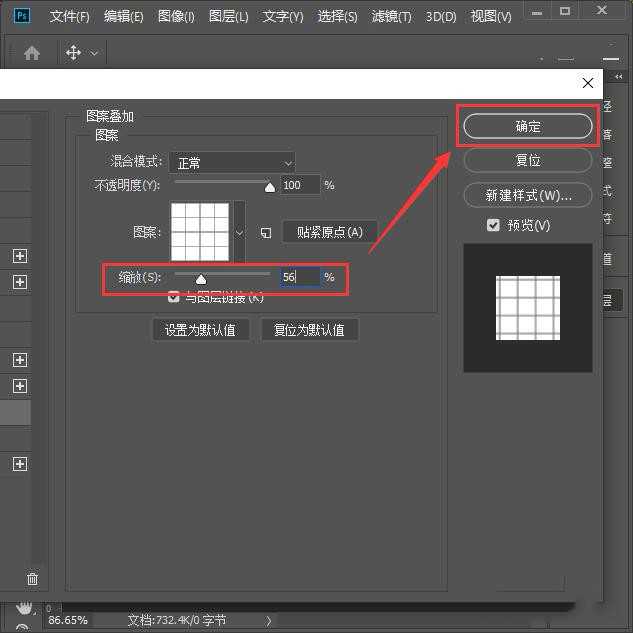
Task: Click the topmost plus icon in styles list
Action: point(19,256)
